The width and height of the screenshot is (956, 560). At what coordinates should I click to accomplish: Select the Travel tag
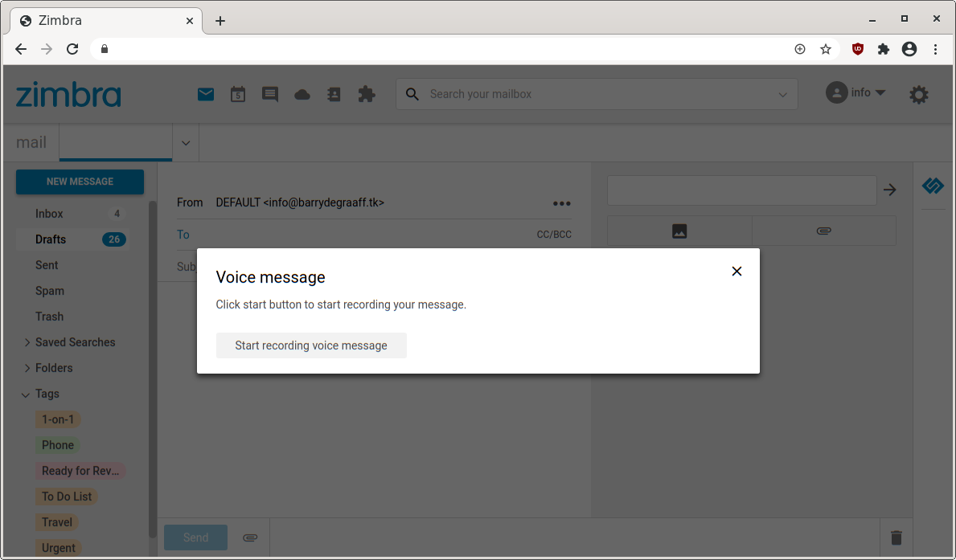[x=57, y=521]
